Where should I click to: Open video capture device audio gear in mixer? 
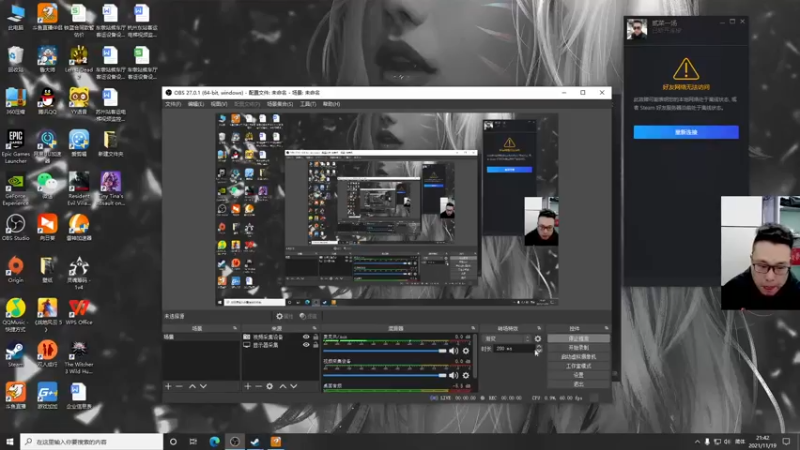coord(465,375)
